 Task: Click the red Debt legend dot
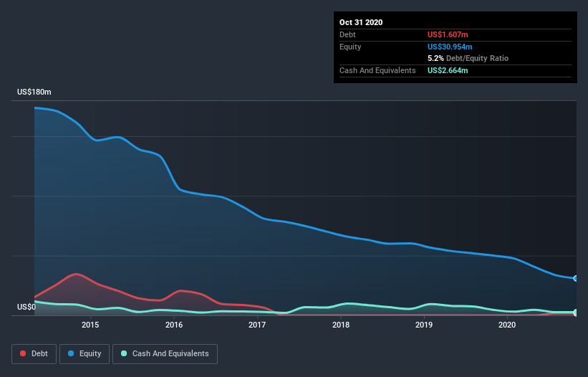click(23, 353)
